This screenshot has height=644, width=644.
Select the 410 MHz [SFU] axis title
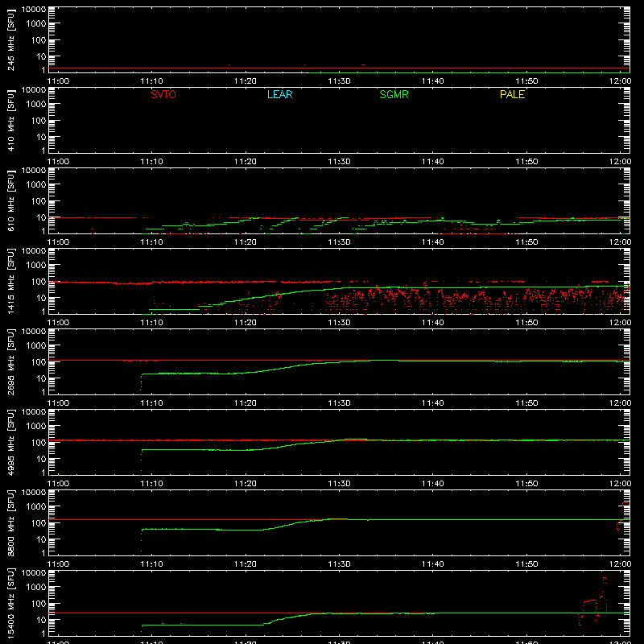pyautogui.click(x=10, y=121)
